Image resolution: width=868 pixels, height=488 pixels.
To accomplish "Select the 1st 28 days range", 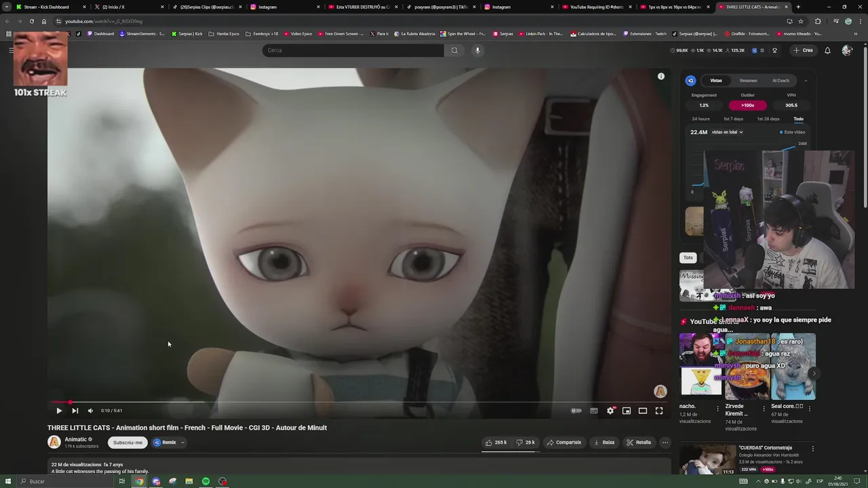I will (x=768, y=119).
